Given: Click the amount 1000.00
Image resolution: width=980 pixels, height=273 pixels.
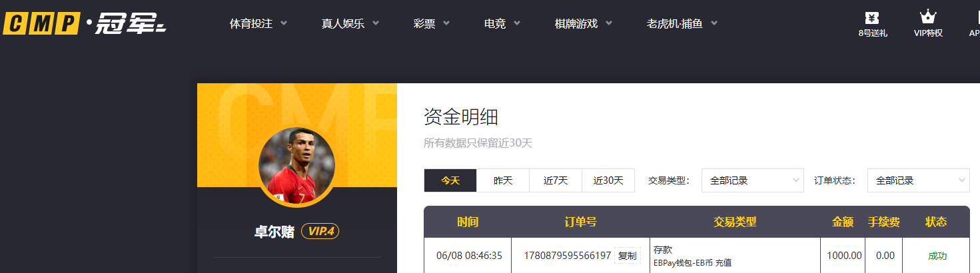Looking at the screenshot, I should [844, 256].
